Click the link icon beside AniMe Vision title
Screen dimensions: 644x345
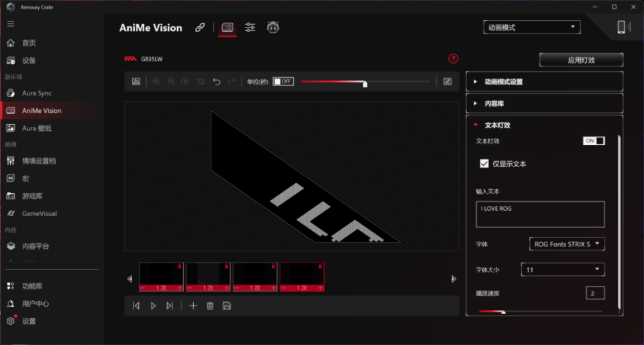point(200,28)
